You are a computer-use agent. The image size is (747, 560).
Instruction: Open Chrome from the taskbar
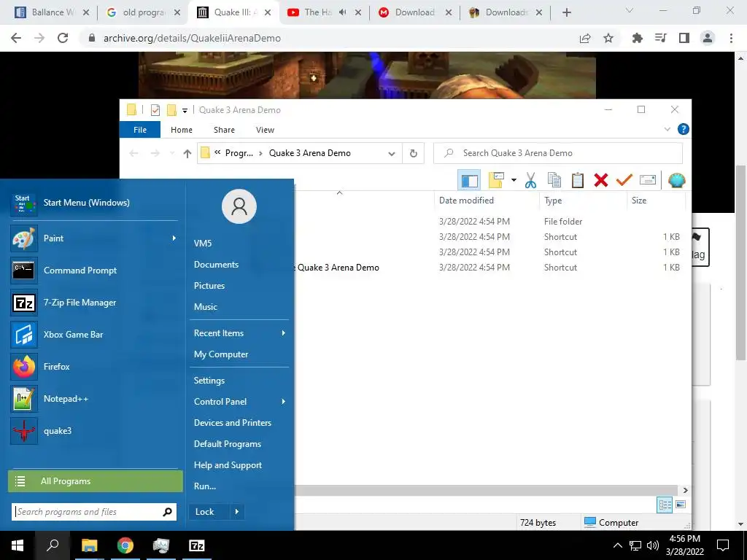click(125, 545)
